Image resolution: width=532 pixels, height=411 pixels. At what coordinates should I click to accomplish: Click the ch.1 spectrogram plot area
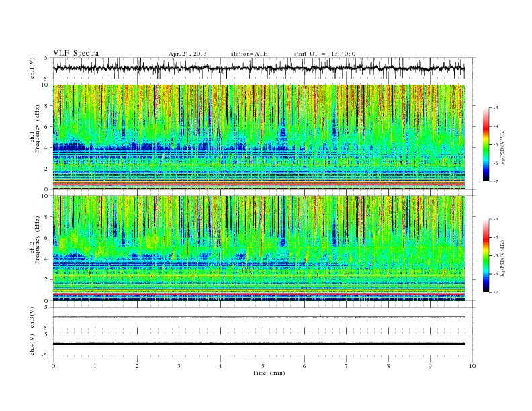click(259, 137)
